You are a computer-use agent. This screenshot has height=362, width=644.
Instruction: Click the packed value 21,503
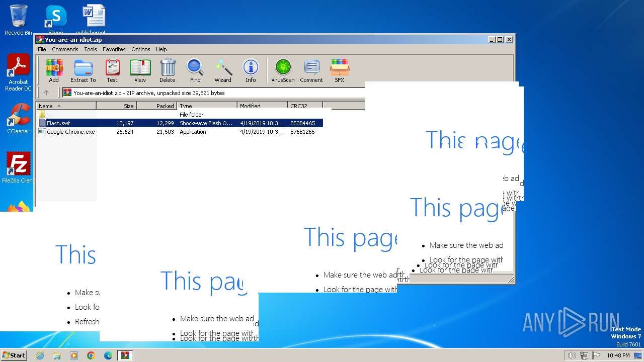165,132
